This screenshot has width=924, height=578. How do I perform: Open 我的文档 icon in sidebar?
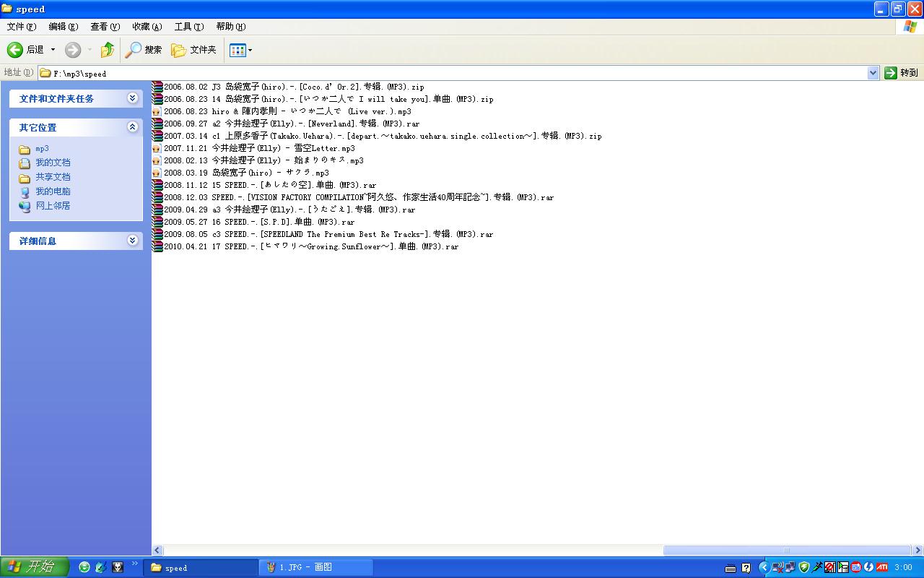[25, 163]
